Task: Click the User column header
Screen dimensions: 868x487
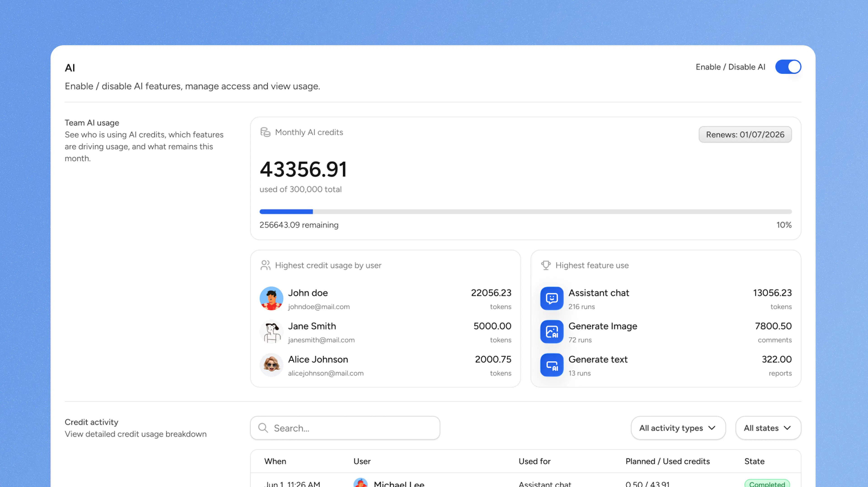Action: 362,461
